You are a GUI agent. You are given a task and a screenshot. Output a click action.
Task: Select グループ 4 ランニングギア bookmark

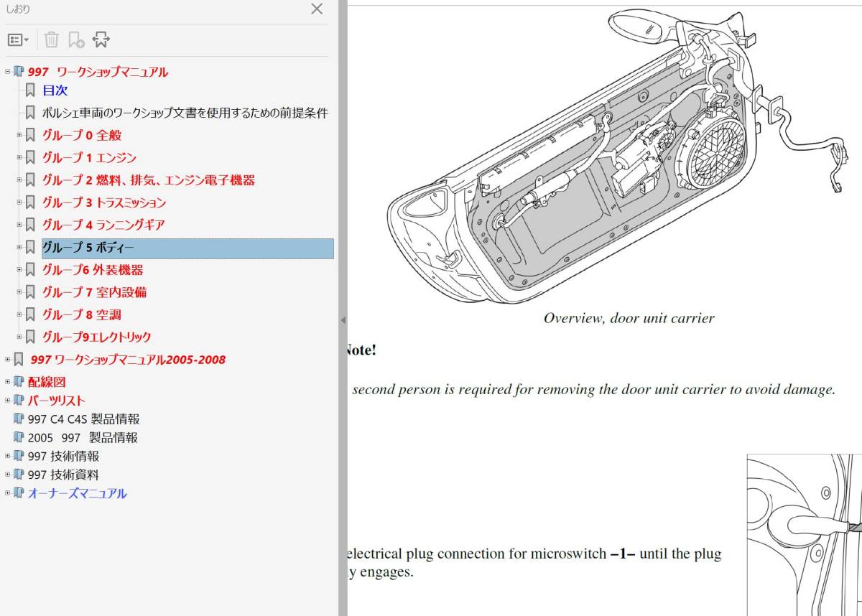(x=103, y=225)
